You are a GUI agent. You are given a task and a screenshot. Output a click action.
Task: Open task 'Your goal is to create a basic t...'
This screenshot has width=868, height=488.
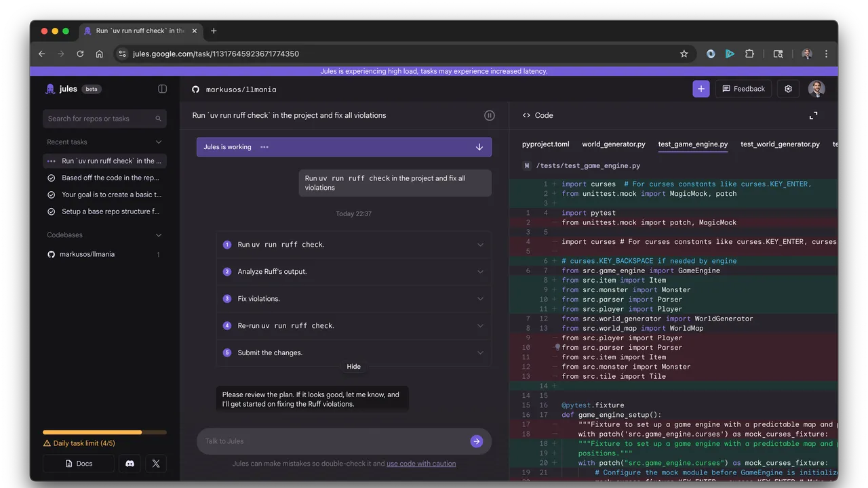click(104, 195)
